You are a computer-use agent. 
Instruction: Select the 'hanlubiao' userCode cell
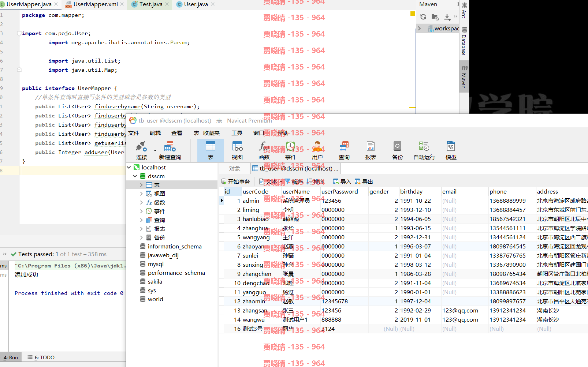(x=261, y=219)
